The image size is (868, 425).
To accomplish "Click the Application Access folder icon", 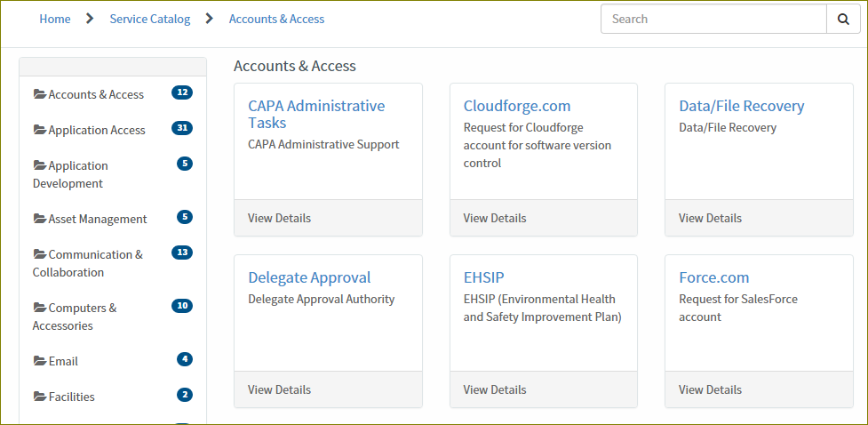I will tap(39, 130).
